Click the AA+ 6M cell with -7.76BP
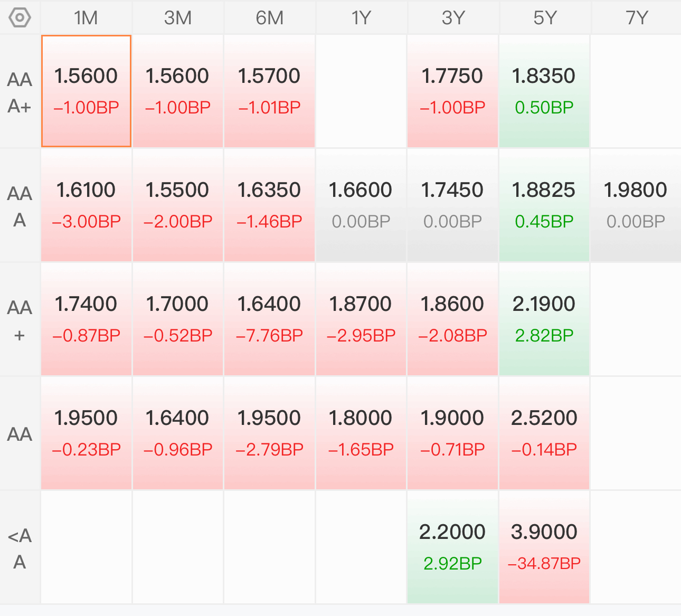681x616 pixels. click(x=269, y=319)
